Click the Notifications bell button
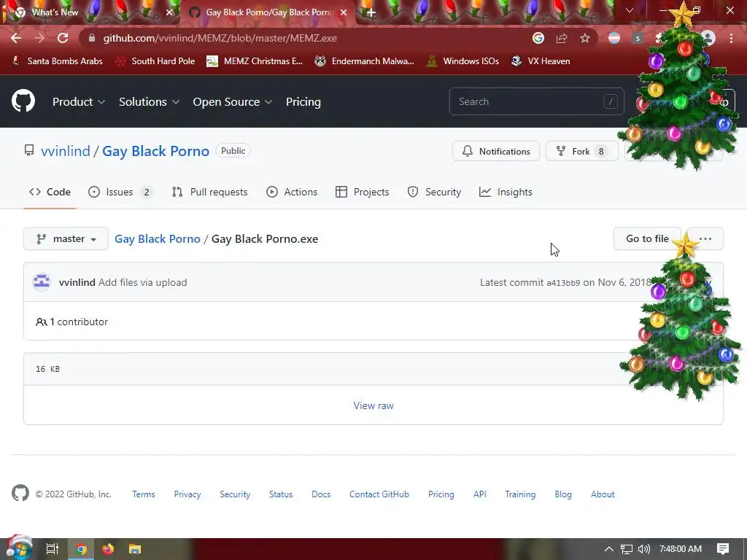Screen dimensions: 747x560 coord(496,151)
